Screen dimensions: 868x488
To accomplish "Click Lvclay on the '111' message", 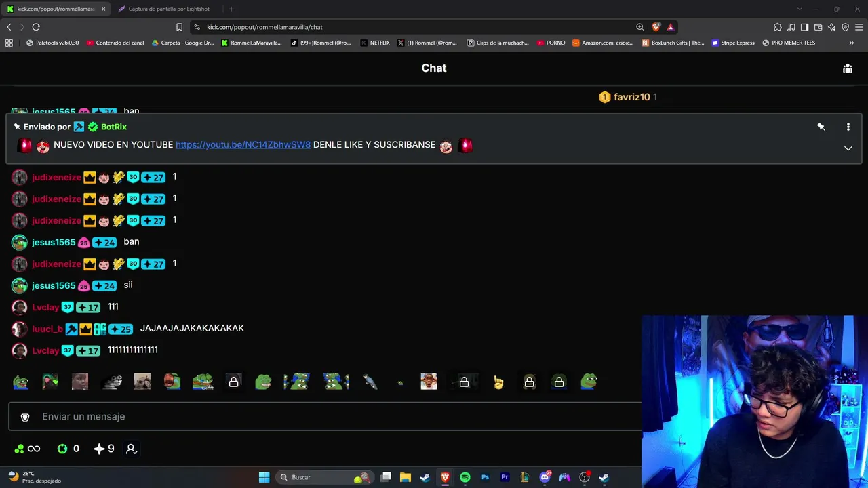I will (45, 308).
